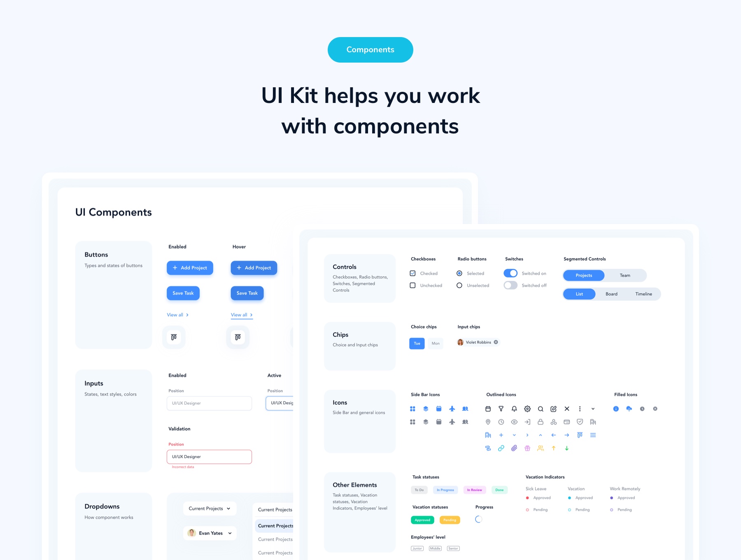Click the outlined eye icon
This screenshot has height=560, width=741.
tap(514, 422)
